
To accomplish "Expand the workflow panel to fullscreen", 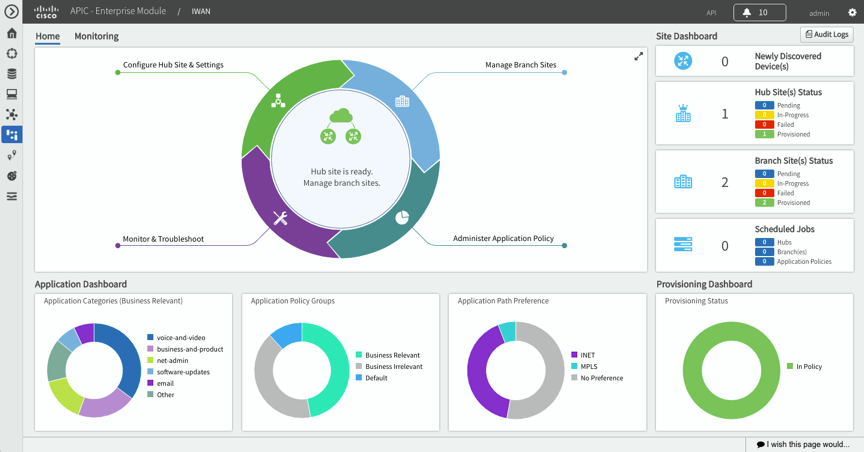I will tap(638, 57).
